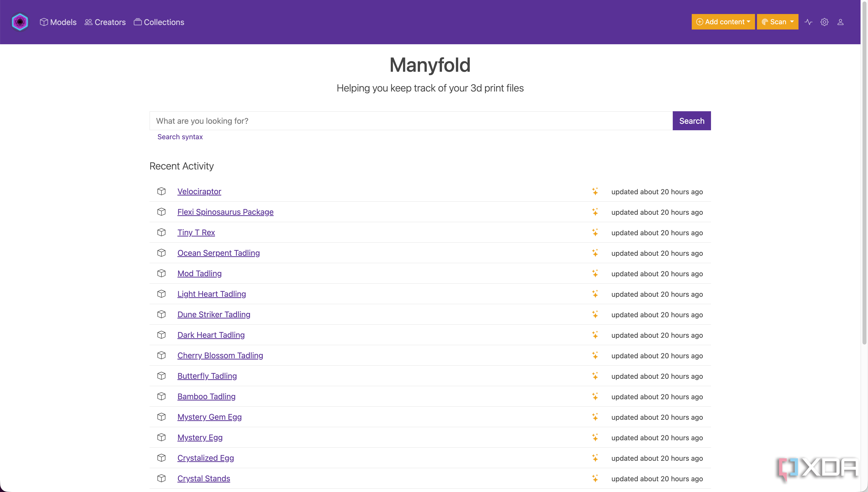Click the sparkle icon in Flexi Spinosaurus row
This screenshot has width=868, height=492.
pos(595,212)
